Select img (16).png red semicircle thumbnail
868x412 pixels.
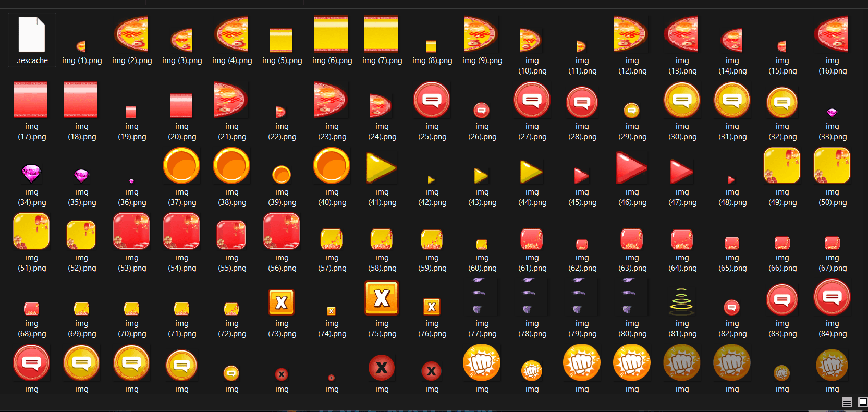point(832,34)
